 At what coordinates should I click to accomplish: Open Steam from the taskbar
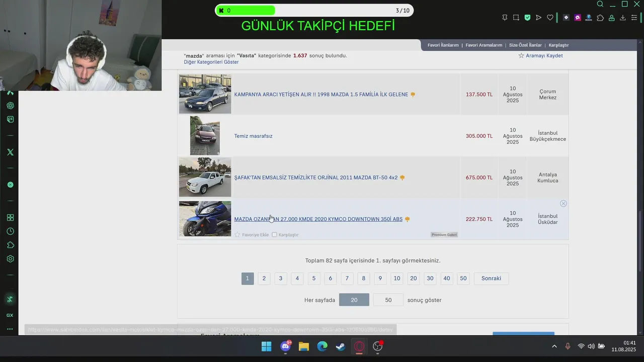click(x=341, y=346)
